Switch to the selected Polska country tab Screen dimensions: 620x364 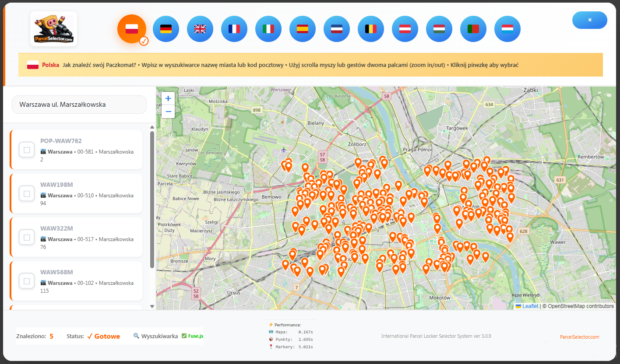[132, 29]
